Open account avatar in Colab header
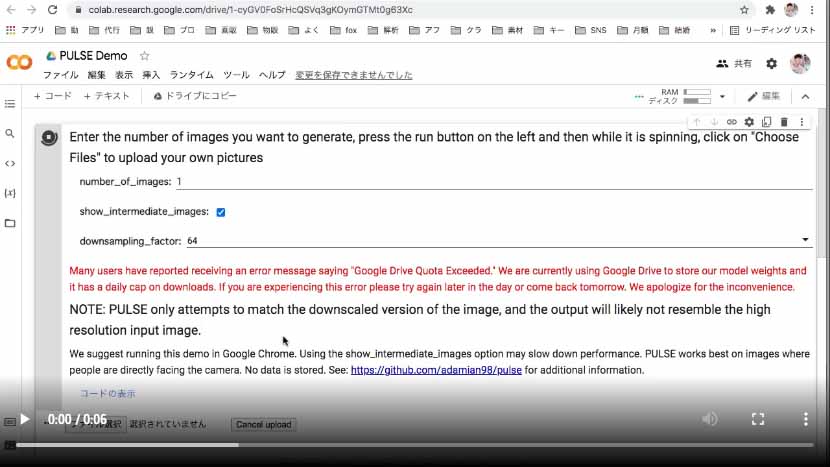The image size is (830, 467). pos(800,64)
